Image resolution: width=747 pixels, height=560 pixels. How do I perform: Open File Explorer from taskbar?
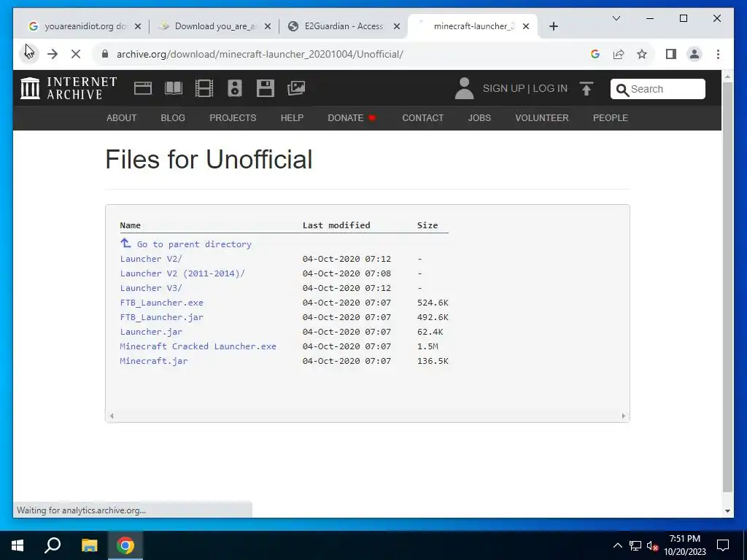click(89, 545)
